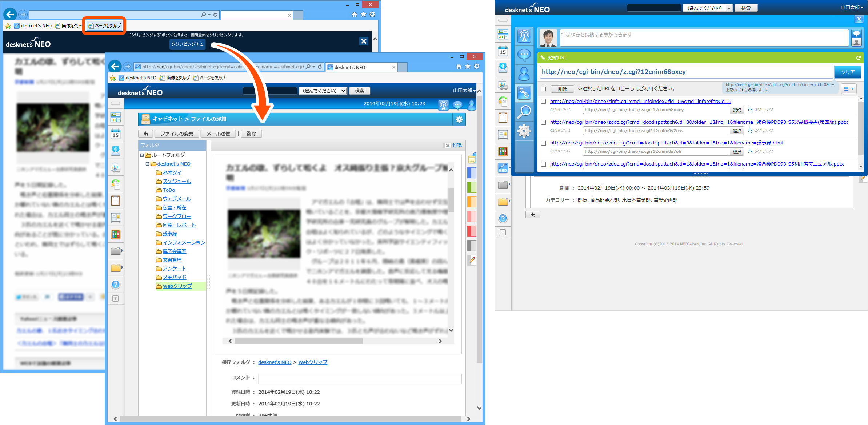Click the Schedule calendar icon in right window sidebar
This screenshot has height=425, width=868.
503,51
